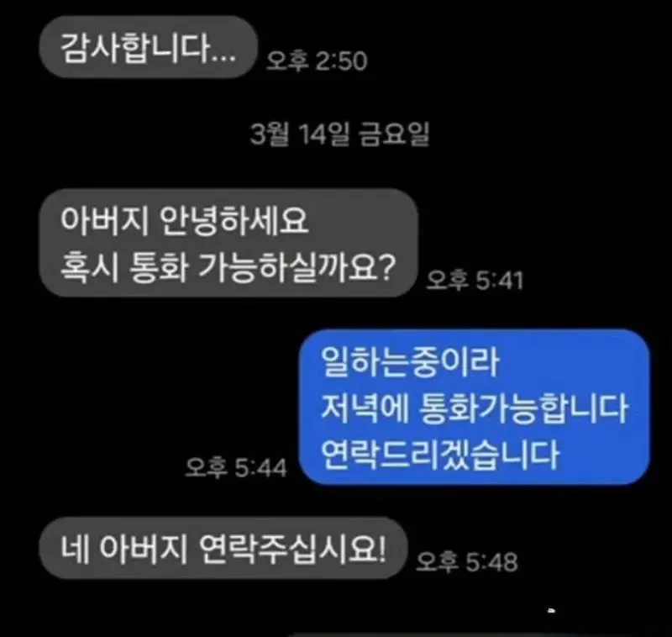Click "3월" in the date header
Viewport: 672px width, 637px height.
click(270, 134)
